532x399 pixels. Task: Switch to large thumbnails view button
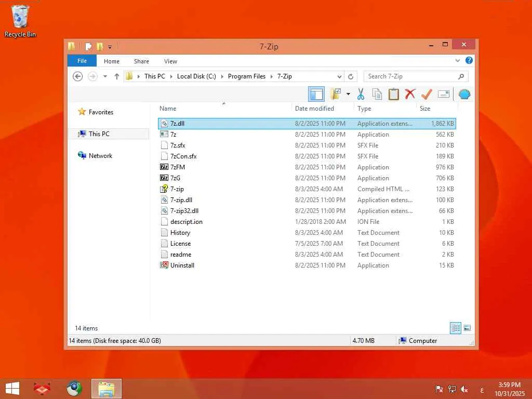click(467, 328)
